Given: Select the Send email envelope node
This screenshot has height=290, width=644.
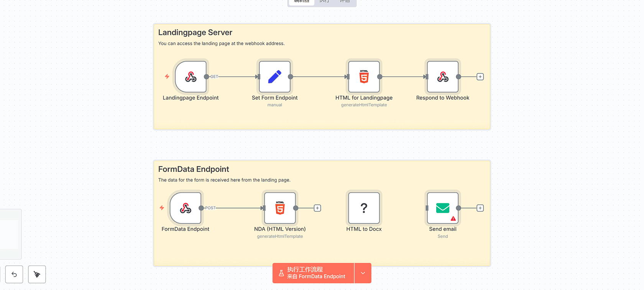Looking at the screenshot, I should (442, 207).
